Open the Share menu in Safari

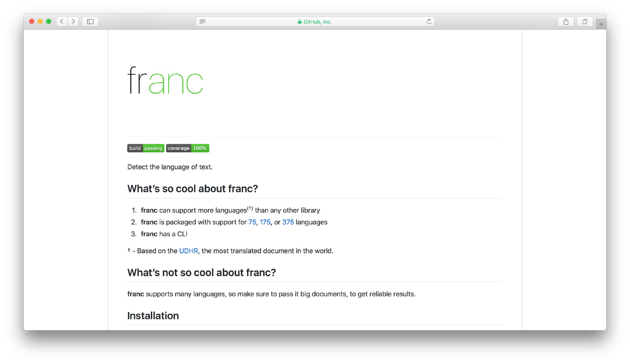coord(566,21)
